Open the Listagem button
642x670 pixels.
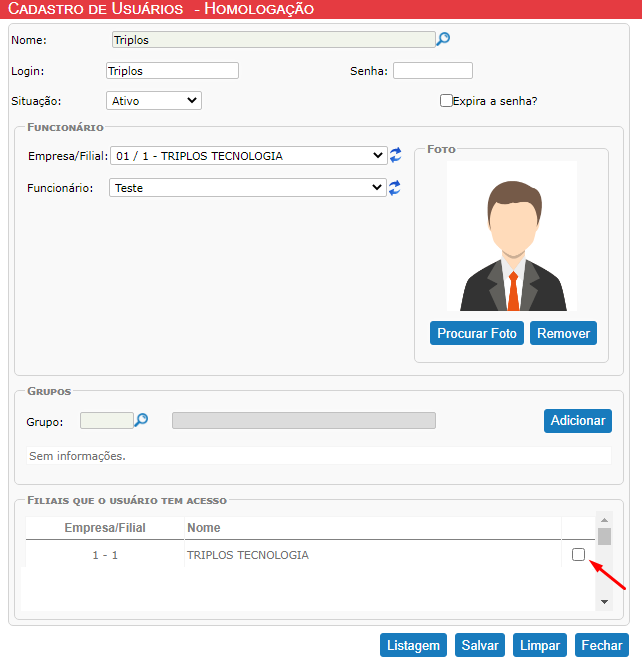(x=413, y=645)
